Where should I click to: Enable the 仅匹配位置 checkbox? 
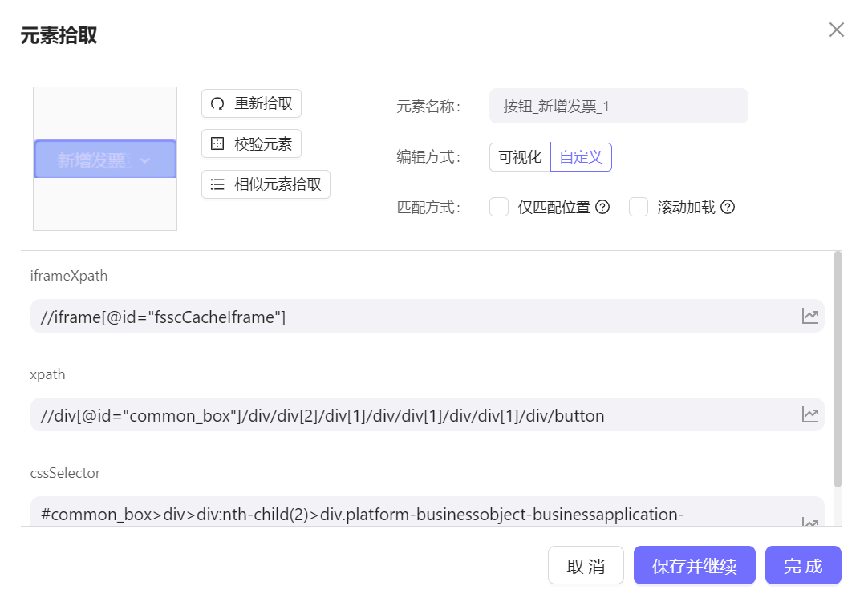499,208
